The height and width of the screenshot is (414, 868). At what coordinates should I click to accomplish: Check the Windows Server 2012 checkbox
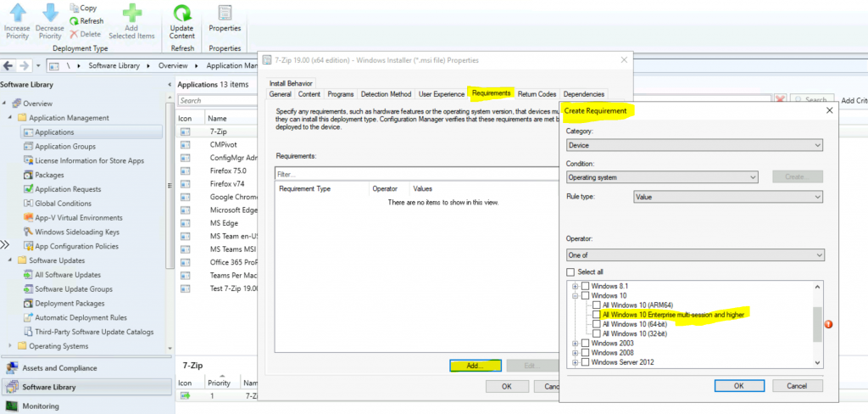click(585, 362)
